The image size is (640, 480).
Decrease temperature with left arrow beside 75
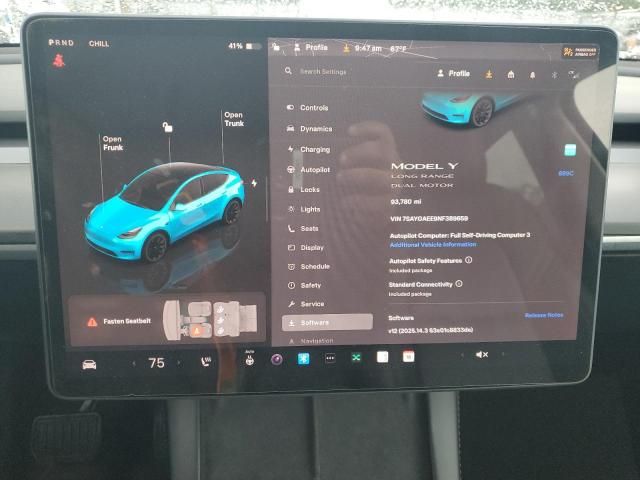pos(134,363)
